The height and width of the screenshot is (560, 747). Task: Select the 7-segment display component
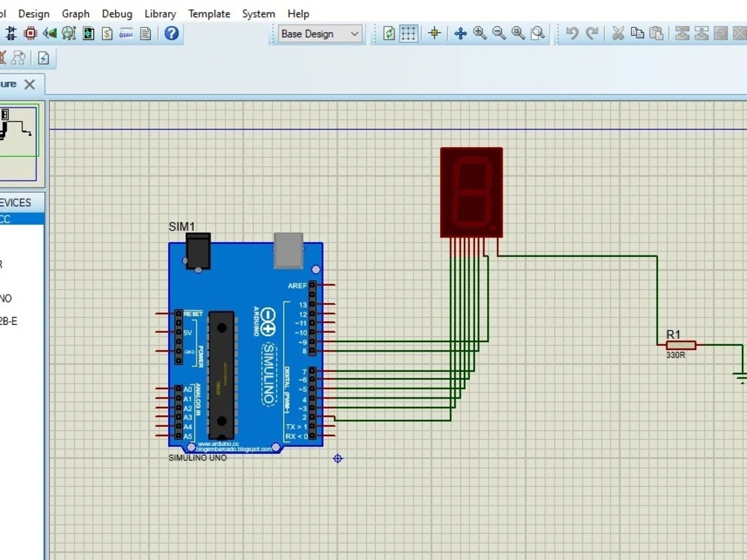(x=471, y=192)
